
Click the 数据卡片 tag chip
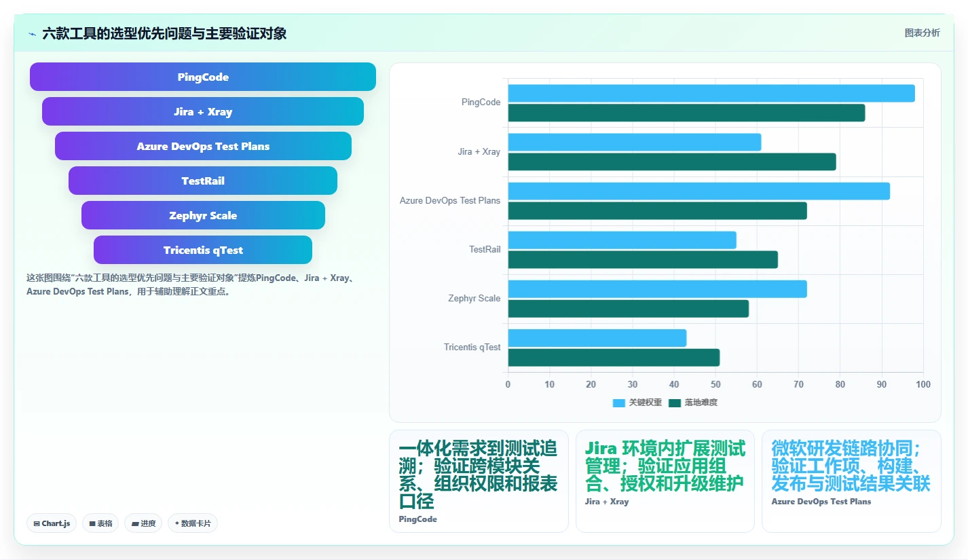coord(193,523)
